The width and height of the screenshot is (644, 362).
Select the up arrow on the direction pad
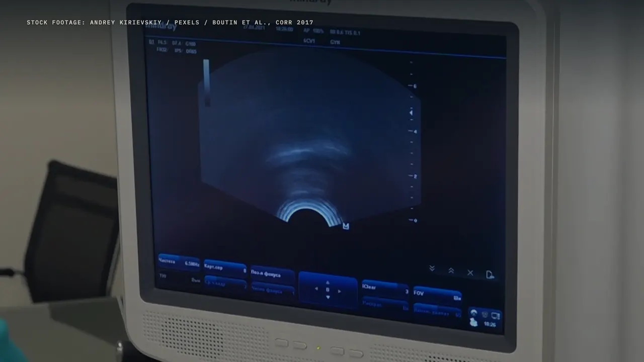[328, 283]
